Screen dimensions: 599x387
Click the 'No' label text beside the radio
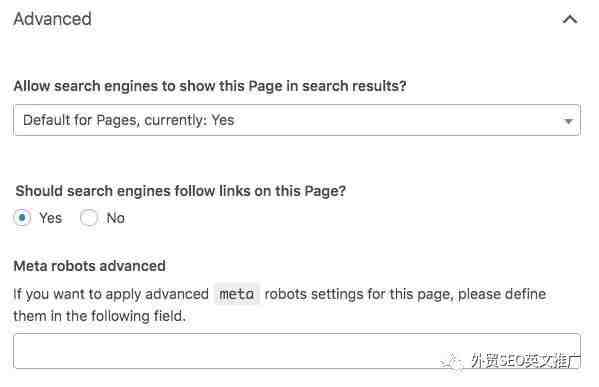[115, 218]
